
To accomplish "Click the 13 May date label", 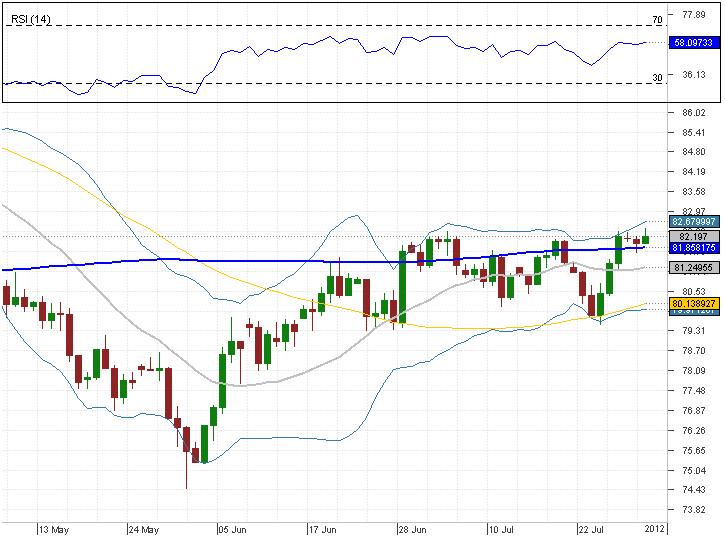I will coord(52,528).
